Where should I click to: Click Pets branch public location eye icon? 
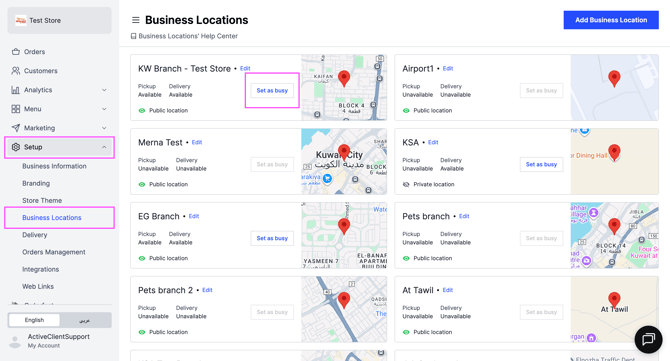point(406,258)
